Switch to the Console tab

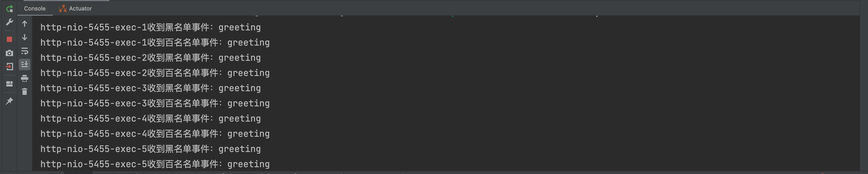pyautogui.click(x=35, y=8)
